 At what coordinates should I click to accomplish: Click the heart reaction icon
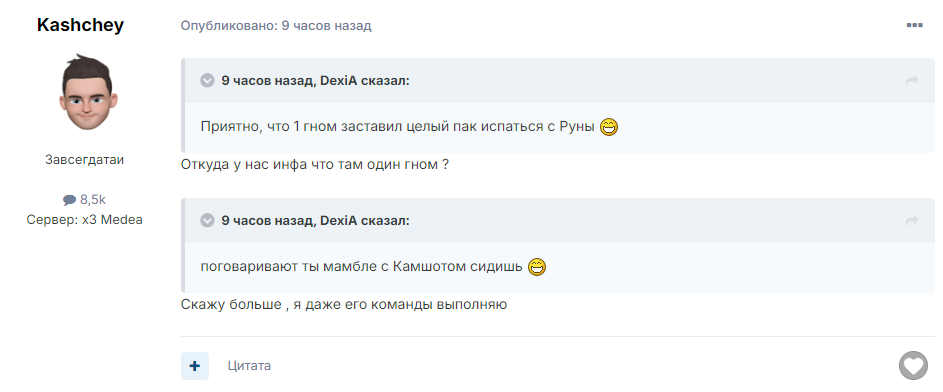pyautogui.click(x=913, y=366)
